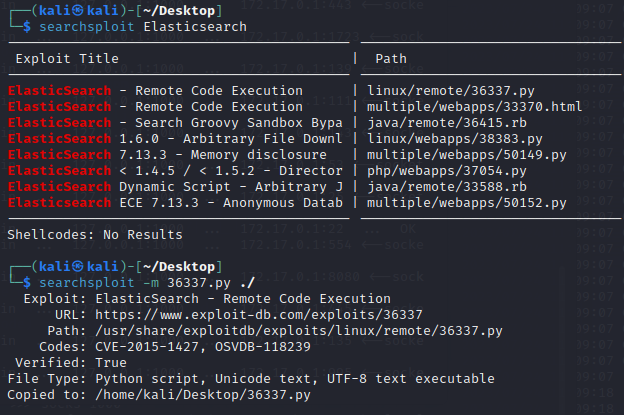The width and height of the screenshot is (624, 415).
Task: Select path 'multiple/webapps/50149.py'
Action: point(466,154)
